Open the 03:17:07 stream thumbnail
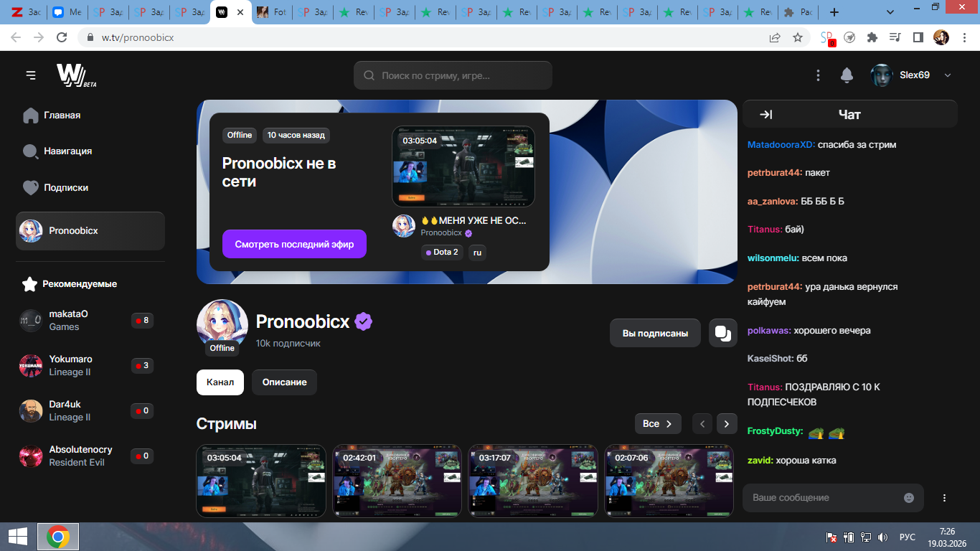 [x=533, y=481]
